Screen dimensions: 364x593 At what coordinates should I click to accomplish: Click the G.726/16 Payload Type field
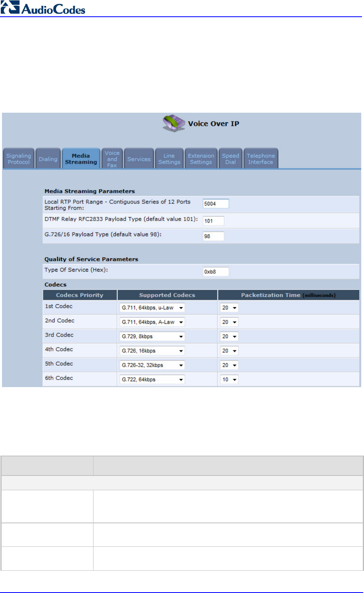coord(213,236)
